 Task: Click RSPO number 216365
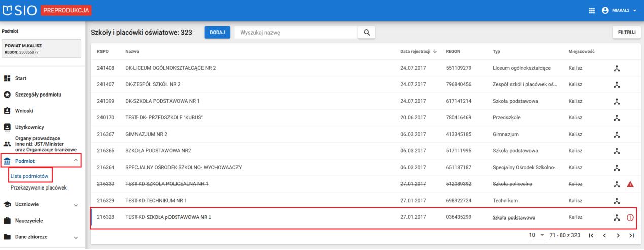pyautogui.click(x=106, y=151)
